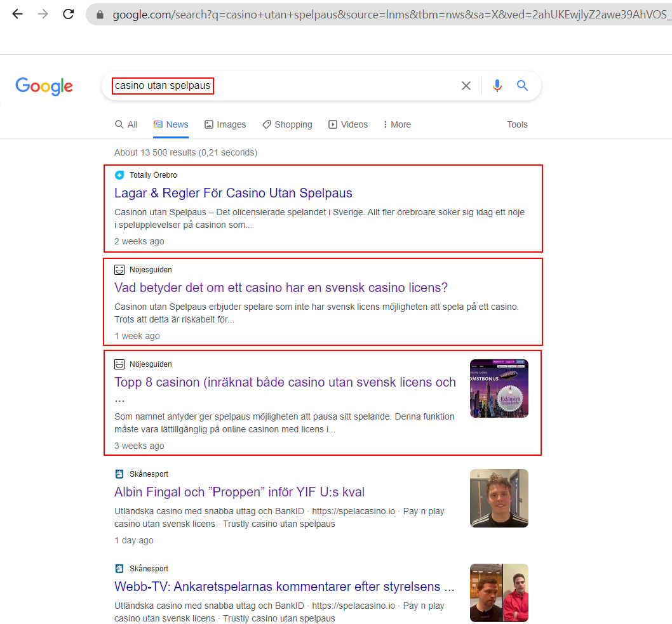Open 'Albin Fingal och Proppen' article link
Image resolution: width=672 pixels, height=624 pixels.
tap(239, 492)
